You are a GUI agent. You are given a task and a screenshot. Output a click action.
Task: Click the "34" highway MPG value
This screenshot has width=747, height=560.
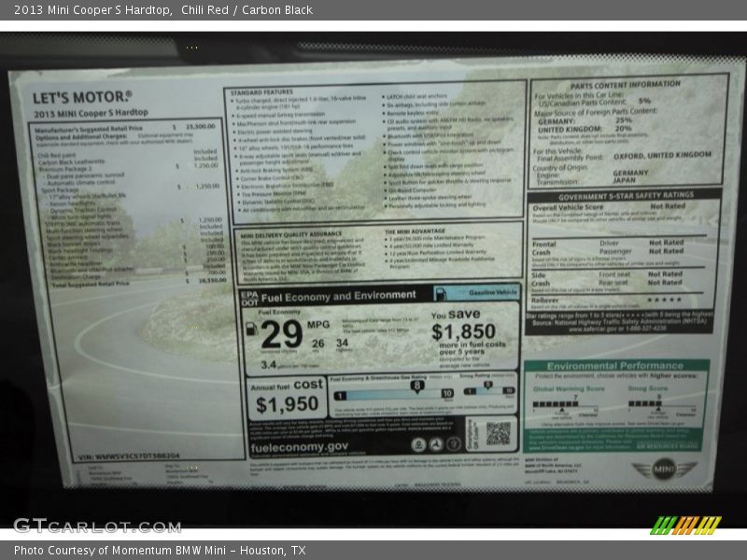click(x=342, y=343)
